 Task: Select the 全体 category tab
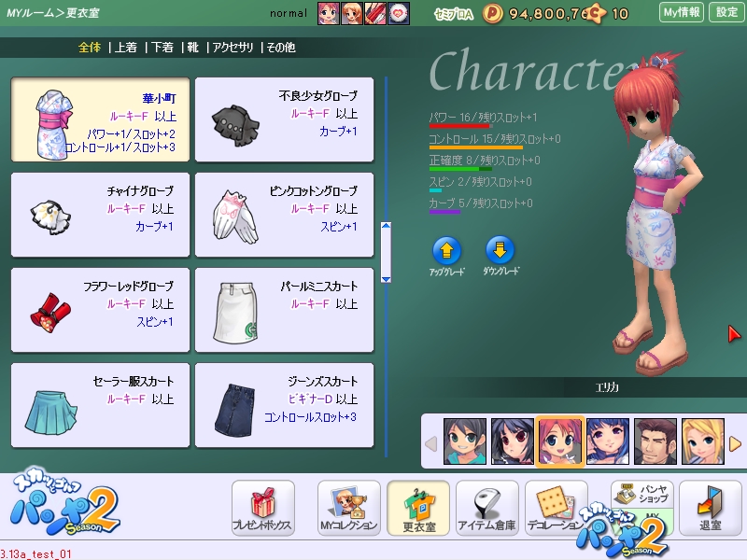coord(90,48)
